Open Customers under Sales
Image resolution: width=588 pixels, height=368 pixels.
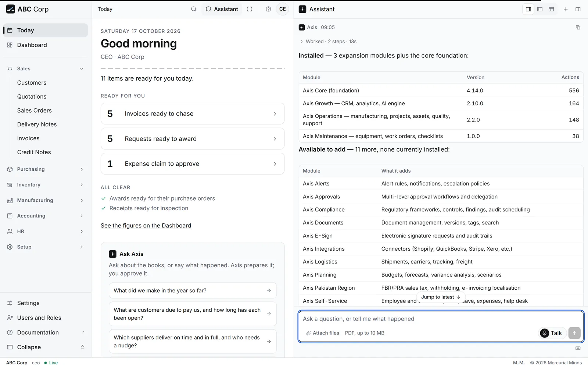click(x=32, y=83)
